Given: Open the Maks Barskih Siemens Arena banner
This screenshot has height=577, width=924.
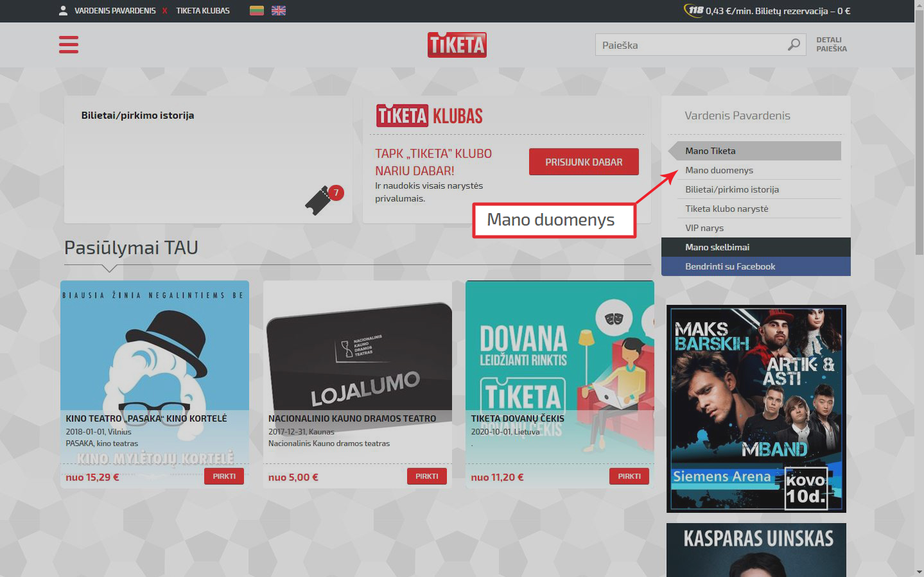Looking at the screenshot, I should pyautogui.click(x=756, y=409).
